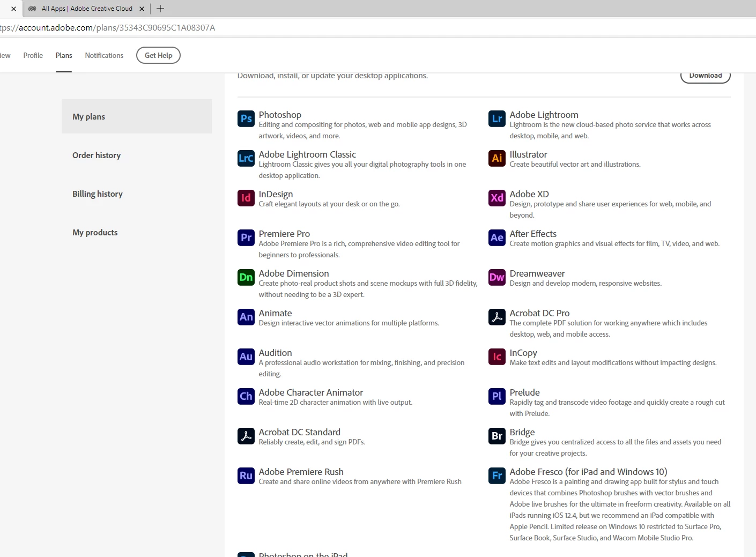Click the Adobe Fresco title
Viewport: 756px width, 557px height.
coord(588,472)
